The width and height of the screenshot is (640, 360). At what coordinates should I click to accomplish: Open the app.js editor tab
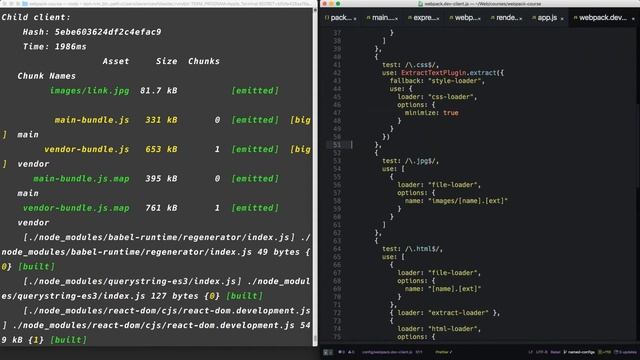click(x=547, y=18)
